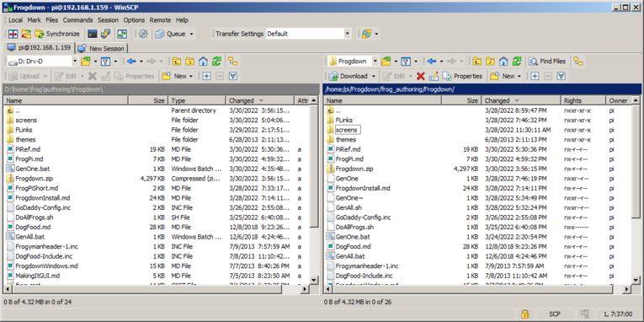Refresh the remote panel with green arrows

[517, 62]
